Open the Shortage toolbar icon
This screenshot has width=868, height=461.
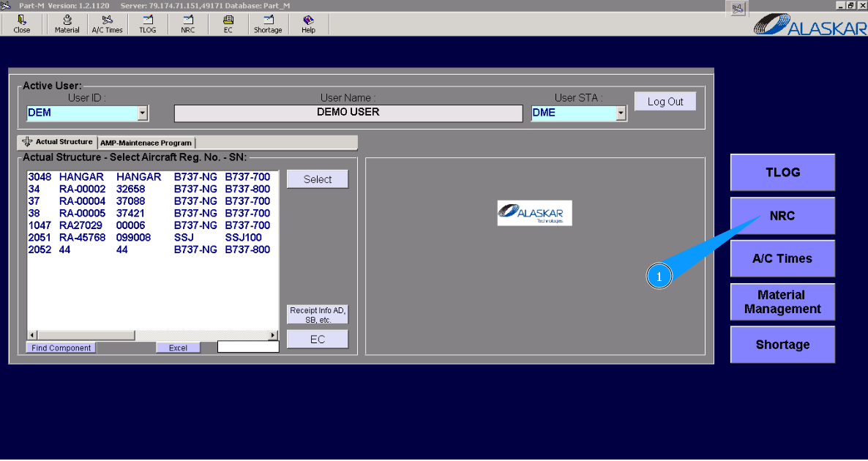pyautogui.click(x=268, y=24)
